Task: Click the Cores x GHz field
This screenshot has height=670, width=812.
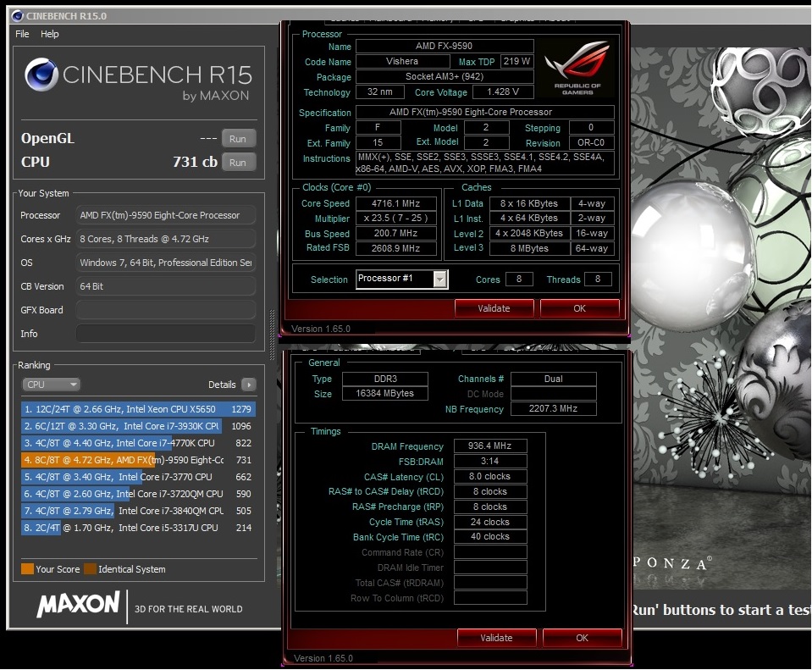Action: tap(166, 239)
